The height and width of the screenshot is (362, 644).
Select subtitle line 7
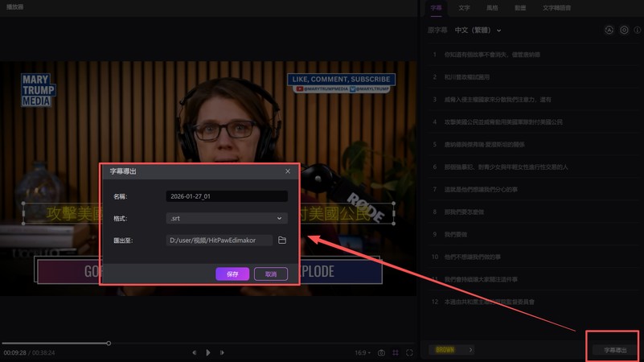(x=533, y=189)
